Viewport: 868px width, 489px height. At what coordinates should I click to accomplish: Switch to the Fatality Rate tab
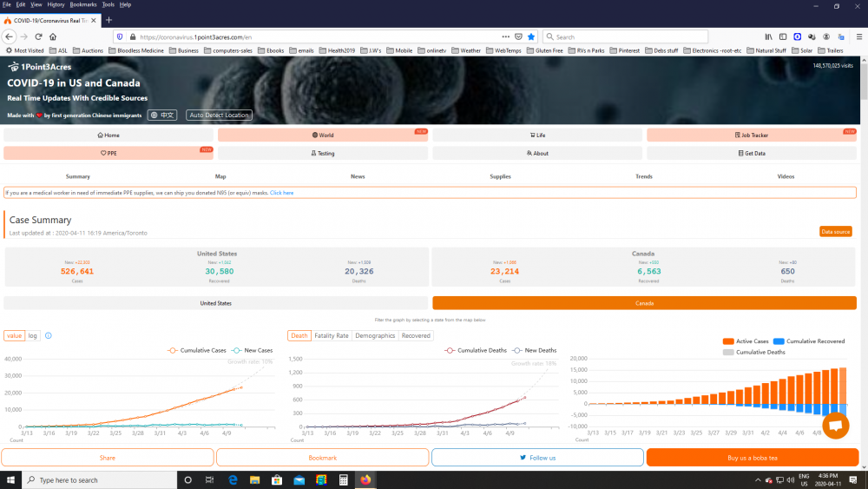tap(331, 335)
